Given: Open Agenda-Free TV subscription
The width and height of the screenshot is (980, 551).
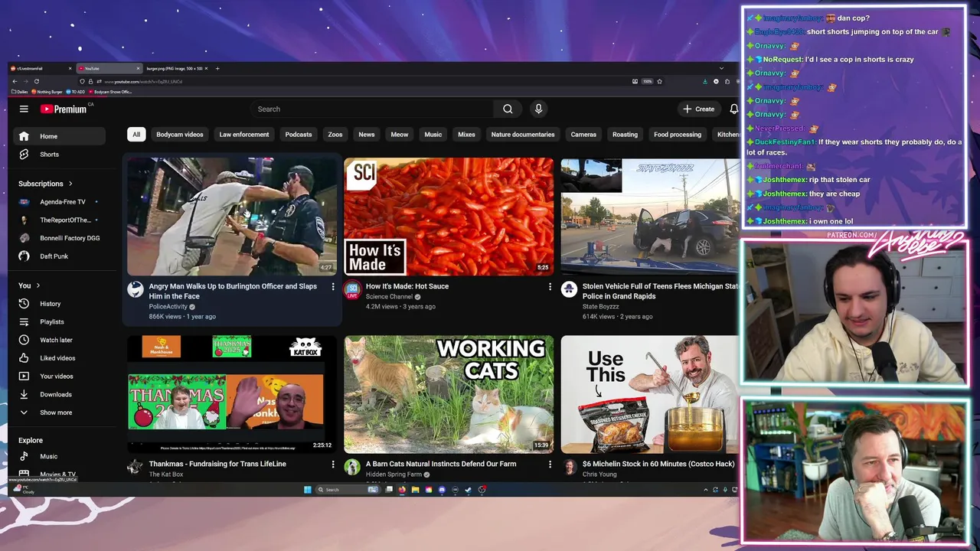Looking at the screenshot, I should point(60,202).
